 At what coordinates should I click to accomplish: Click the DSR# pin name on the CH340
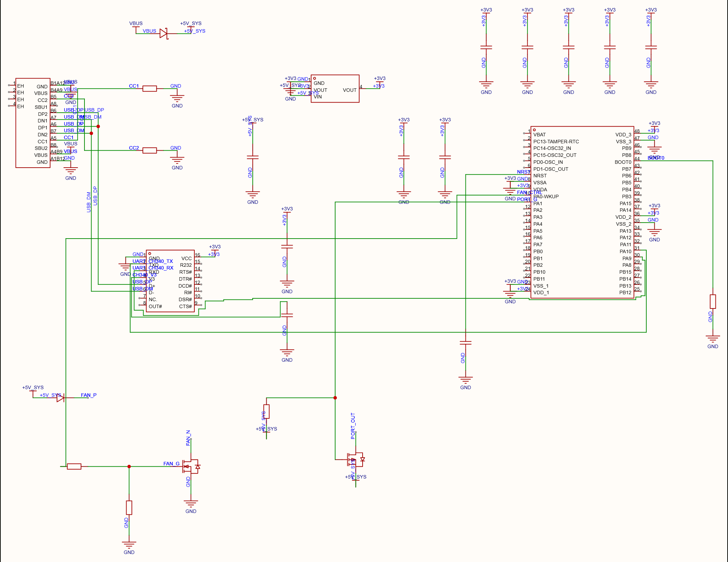(185, 299)
